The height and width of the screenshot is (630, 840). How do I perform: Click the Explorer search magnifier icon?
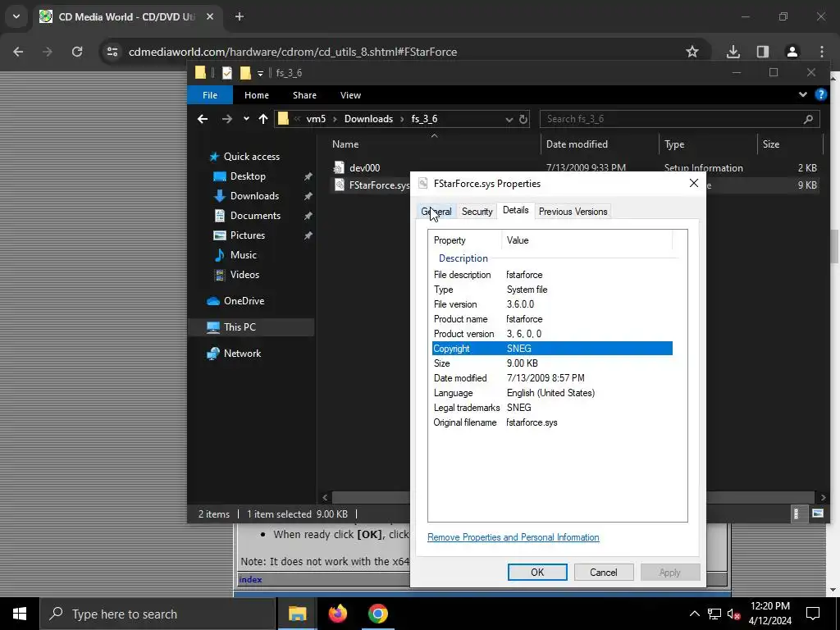[x=808, y=119]
